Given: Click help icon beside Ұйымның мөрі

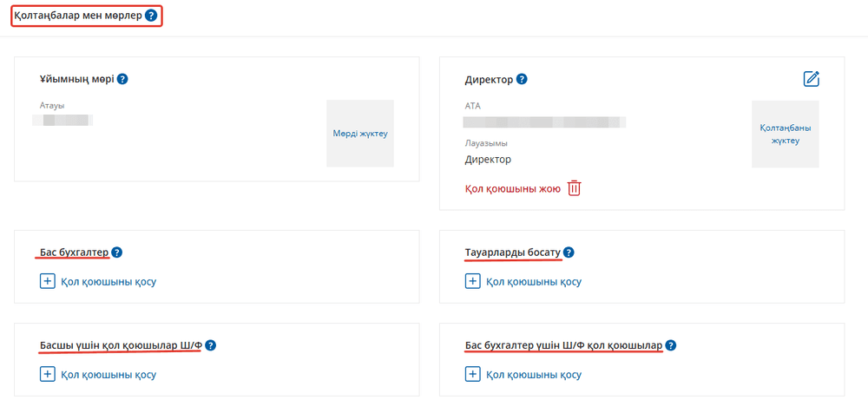Looking at the screenshot, I should (122, 79).
